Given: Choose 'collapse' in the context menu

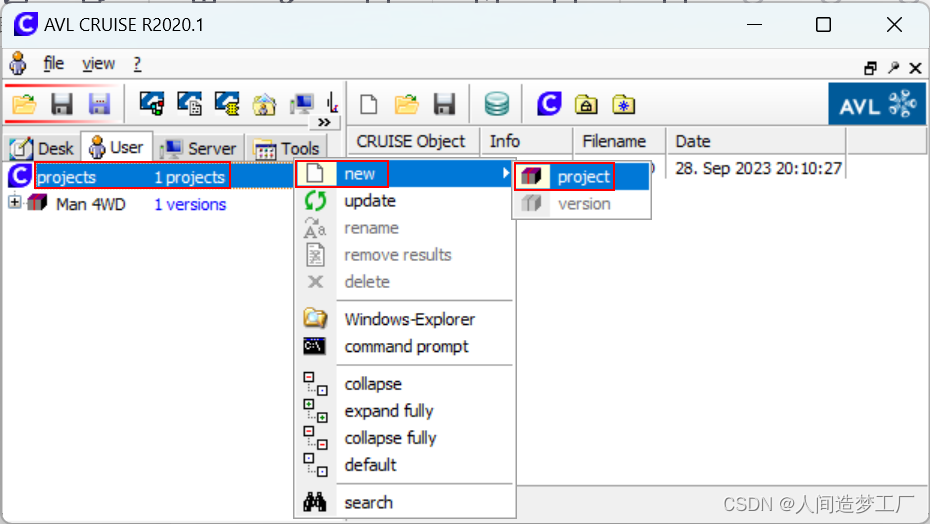Looking at the screenshot, I should [x=405, y=384].
